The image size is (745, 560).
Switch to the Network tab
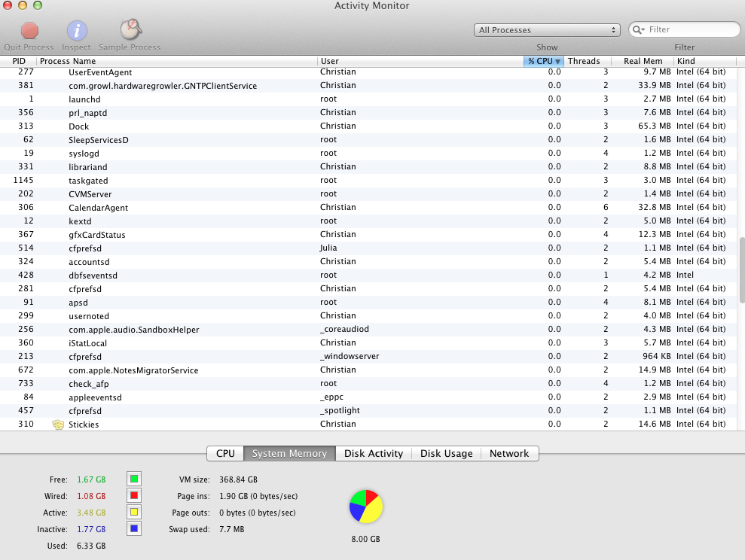(x=509, y=453)
